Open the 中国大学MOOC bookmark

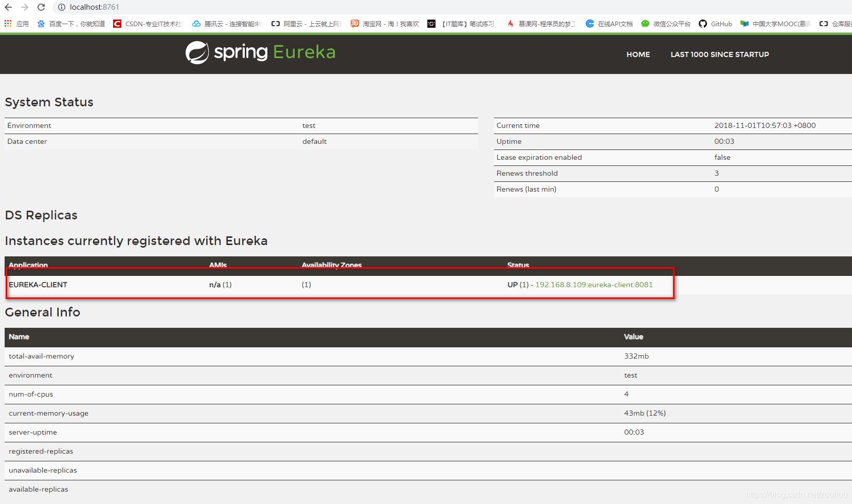pos(775,24)
